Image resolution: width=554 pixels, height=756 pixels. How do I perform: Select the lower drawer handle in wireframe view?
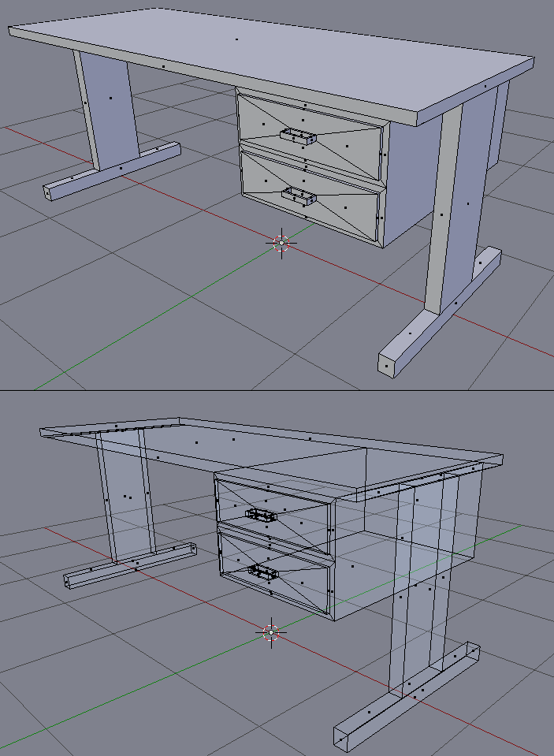coord(263,572)
